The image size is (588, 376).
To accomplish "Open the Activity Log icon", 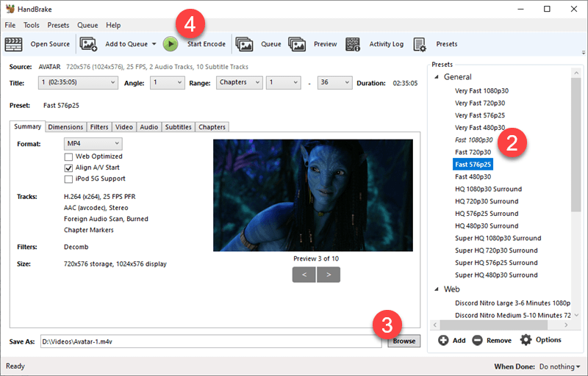I will 353,44.
